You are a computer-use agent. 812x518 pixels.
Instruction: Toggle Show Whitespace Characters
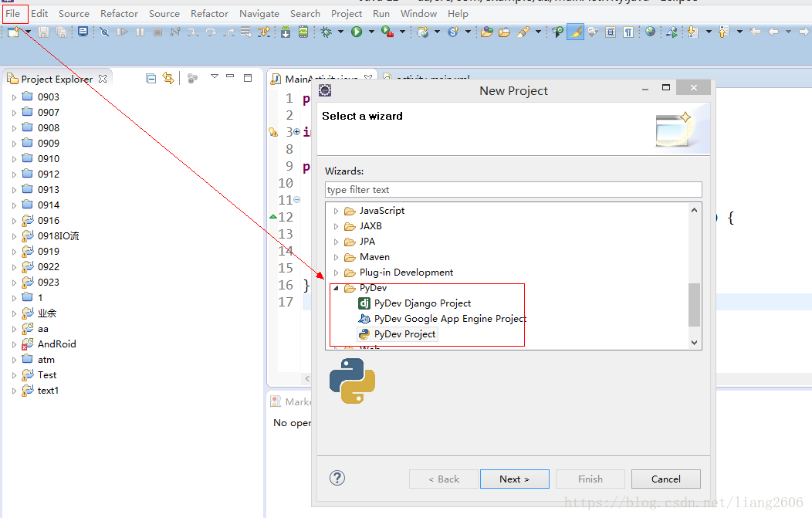(628, 32)
